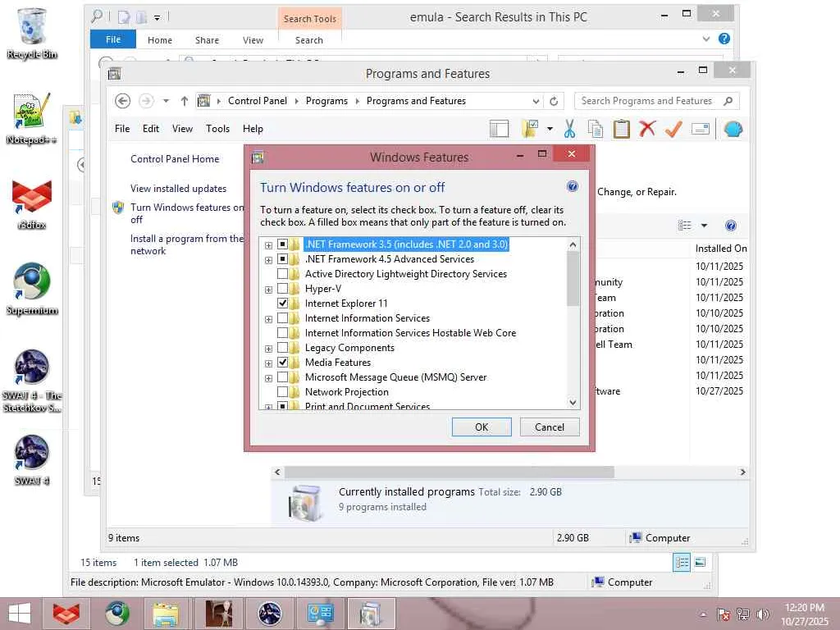Open Control Panel Home link

click(x=175, y=159)
